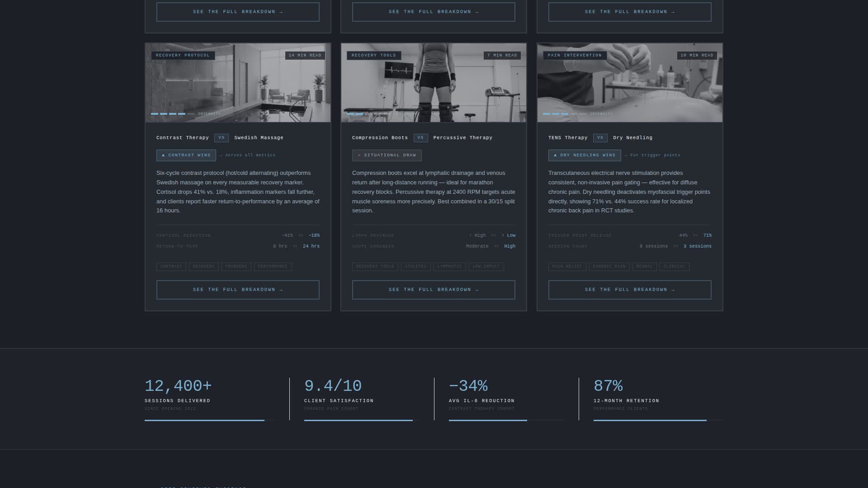Click the intensity meter on Dry Needling image
The width and height of the screenshot is (868, 488).
pyautogui.click(x=577, y=114)
